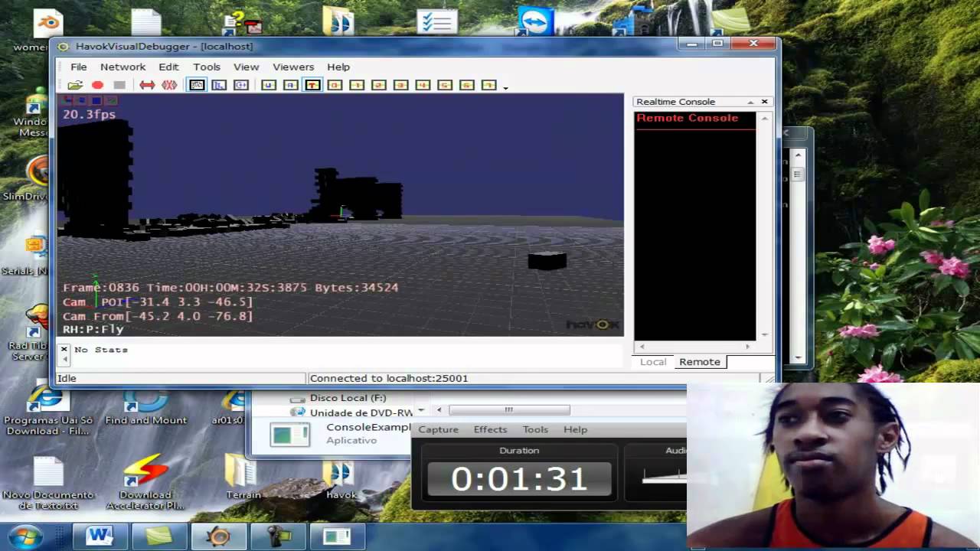
Task: Click the console vertical scrollbar up arrow
Action: pos(764,118)
